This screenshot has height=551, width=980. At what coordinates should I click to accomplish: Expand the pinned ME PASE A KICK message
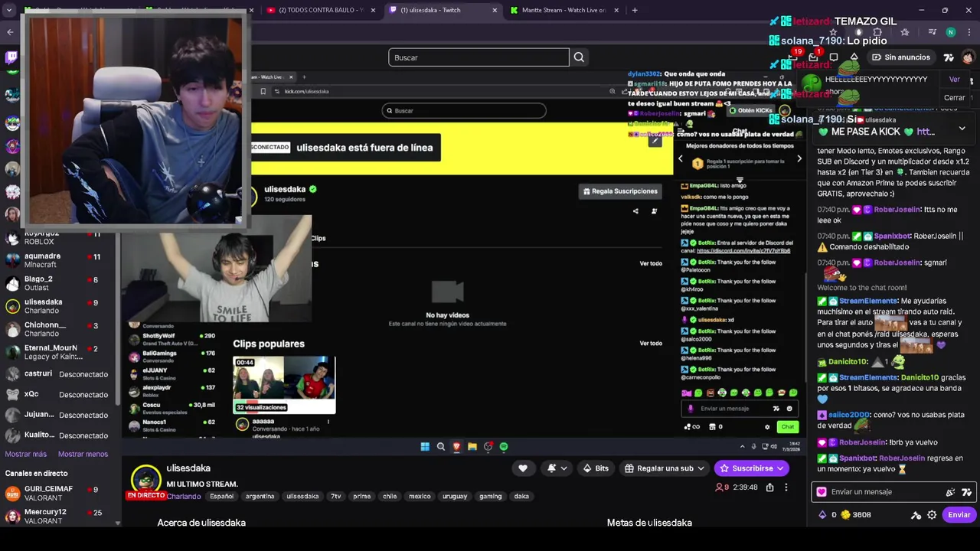pyautogui.click(x=962, y=129)
